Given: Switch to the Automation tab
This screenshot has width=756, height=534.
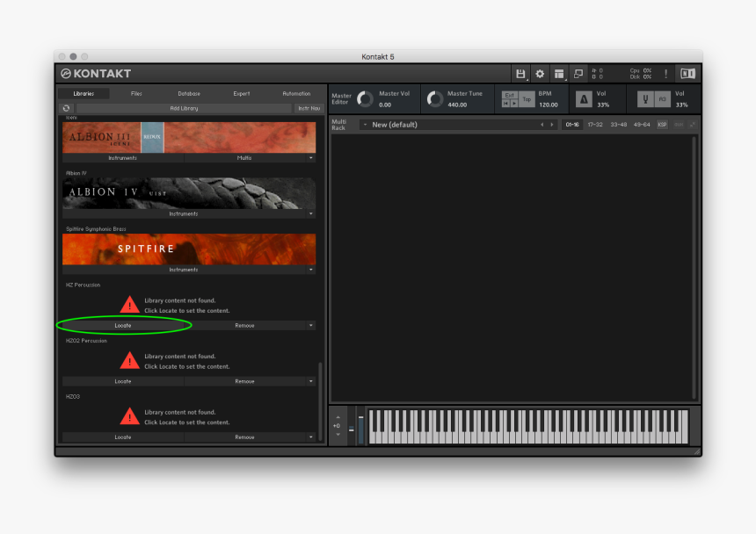Looking at the screenshot, I should (296, 93).
